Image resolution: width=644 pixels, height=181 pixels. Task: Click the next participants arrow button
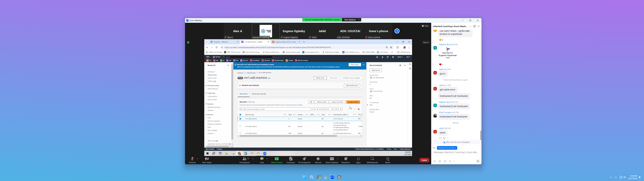tap(397, 31)
